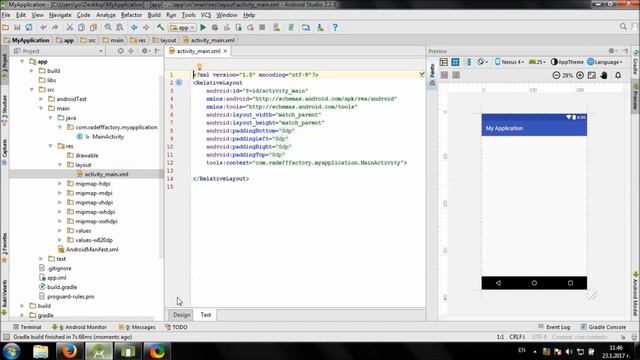This screenshot has width=640, height=360.
Task: Open the File menu
Action: (x=6, y=15)
